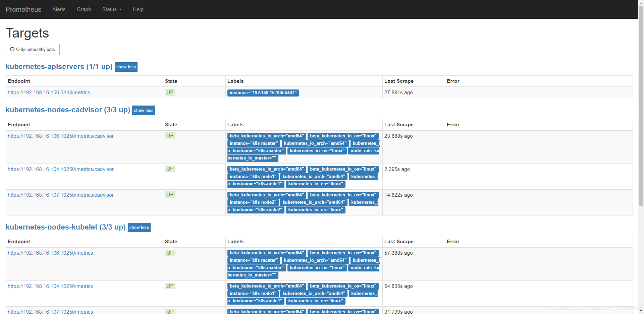Screen dimensions: 644x314
Task: Click last scrape value 57.388s ago
Action: 398,253
